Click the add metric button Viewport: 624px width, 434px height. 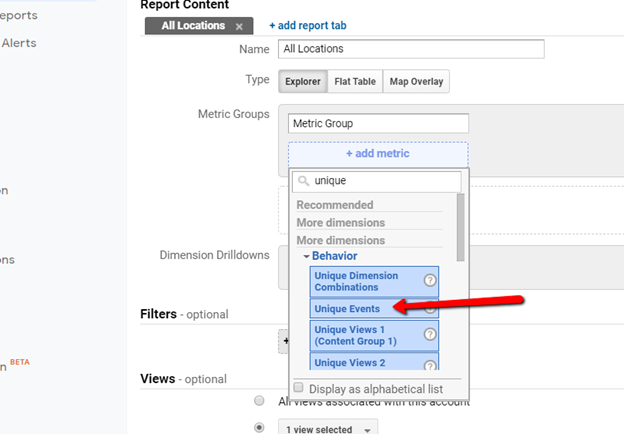tap(378, 154)
